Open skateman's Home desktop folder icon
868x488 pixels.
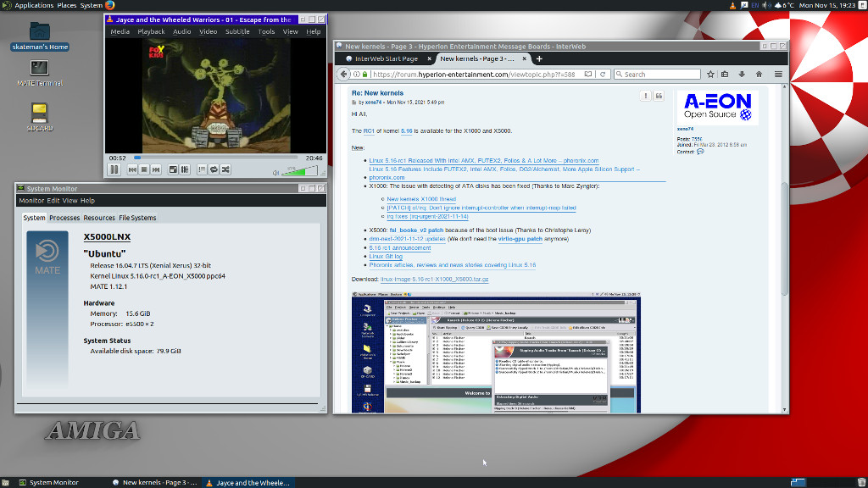pos(40,36)
